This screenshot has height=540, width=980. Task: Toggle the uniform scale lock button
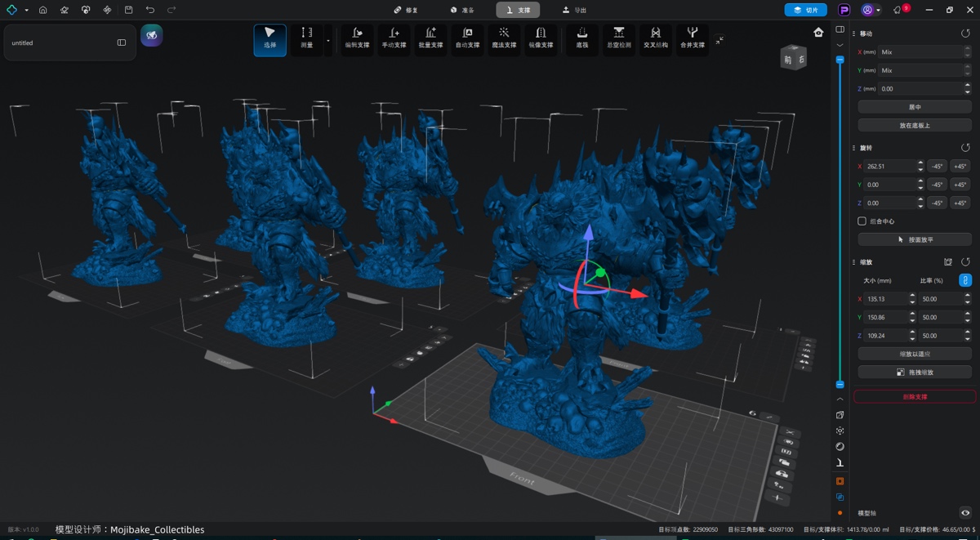(964, 280)
